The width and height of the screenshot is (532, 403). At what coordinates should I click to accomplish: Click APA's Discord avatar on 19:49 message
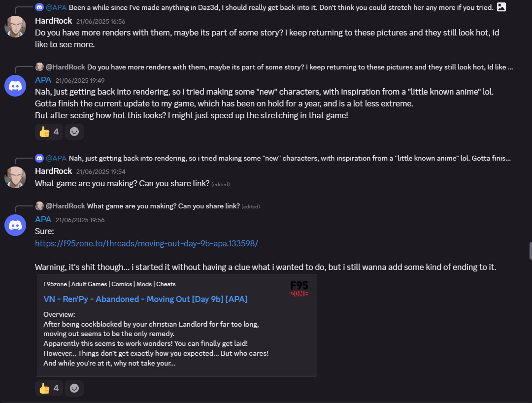(x=15, y=86)
